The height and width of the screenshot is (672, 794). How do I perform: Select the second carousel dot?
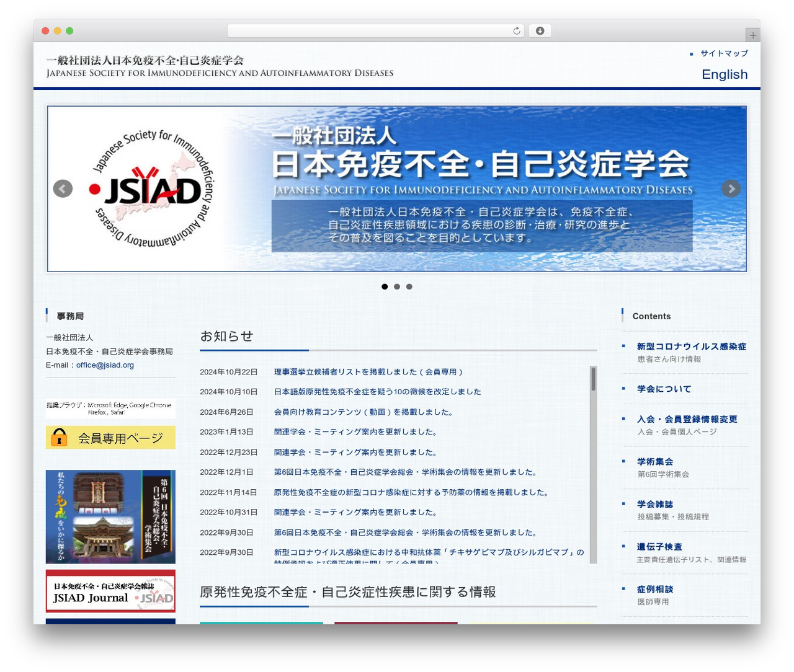[x=397, y=286]
